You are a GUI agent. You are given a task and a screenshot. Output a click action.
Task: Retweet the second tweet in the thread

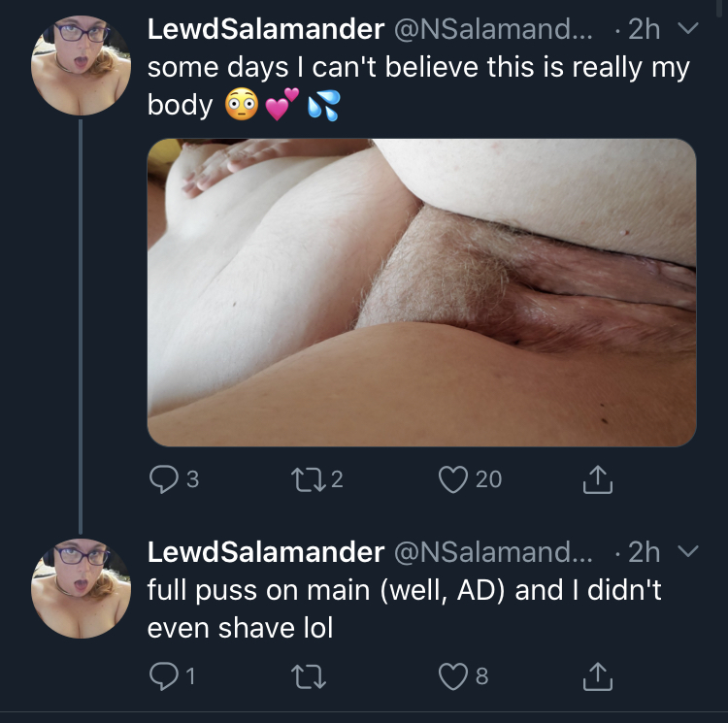[x=309, y=677]
